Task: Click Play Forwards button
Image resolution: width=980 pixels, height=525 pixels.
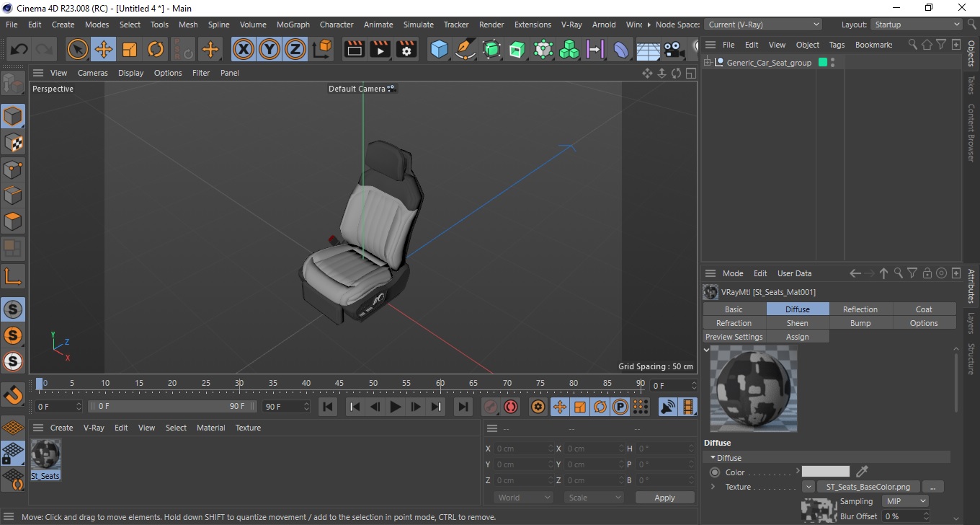Action: 395,407
